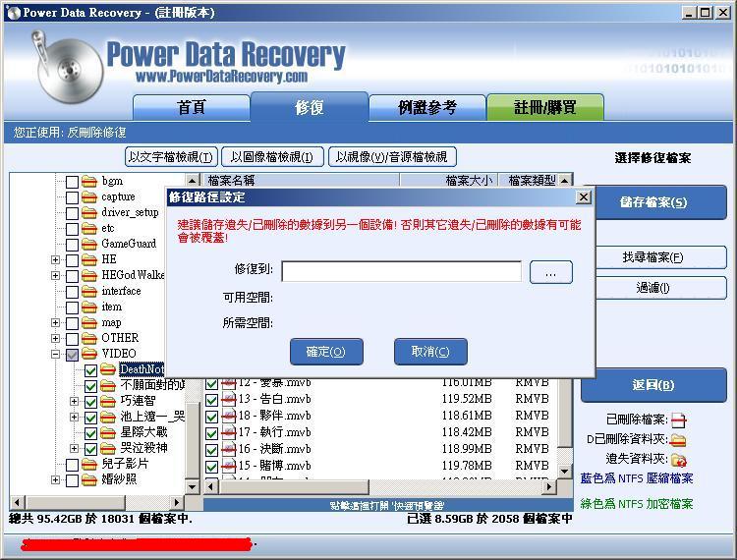Check the bgm folder checkbox
This screenshot has height=560, width=737.
click(x=72, y=182)
